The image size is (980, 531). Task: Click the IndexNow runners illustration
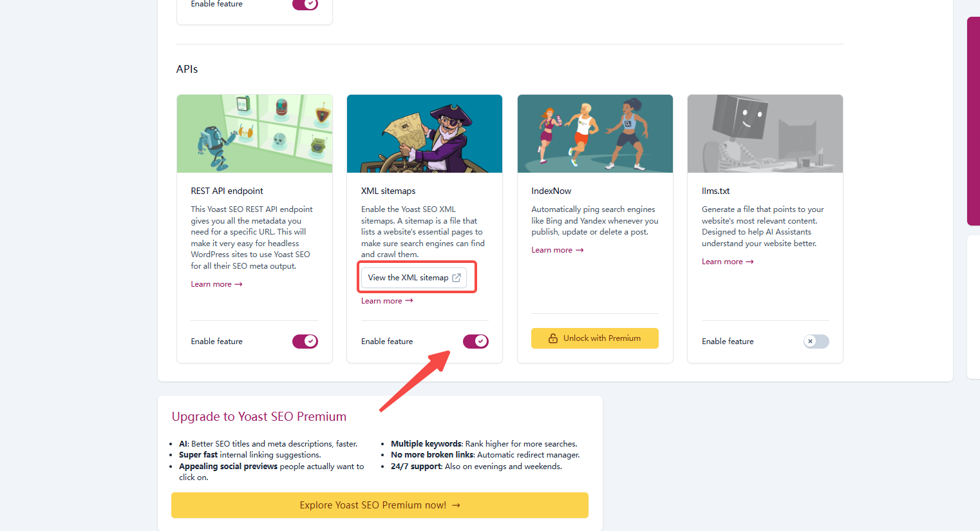595,134
